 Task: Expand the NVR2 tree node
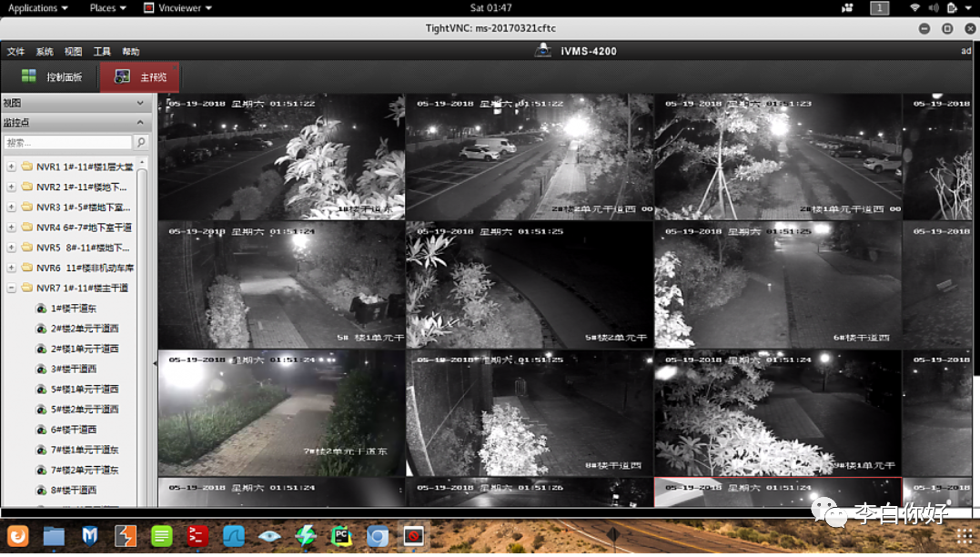[x=11, y=187]
